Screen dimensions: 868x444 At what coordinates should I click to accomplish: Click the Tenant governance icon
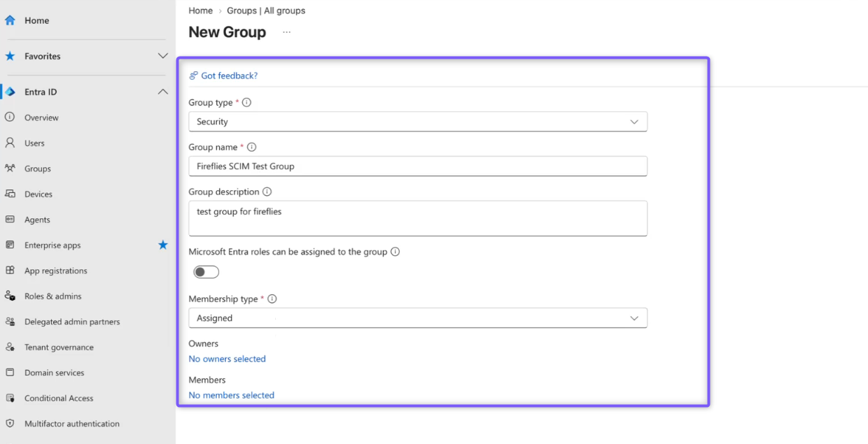click(10, 347)
